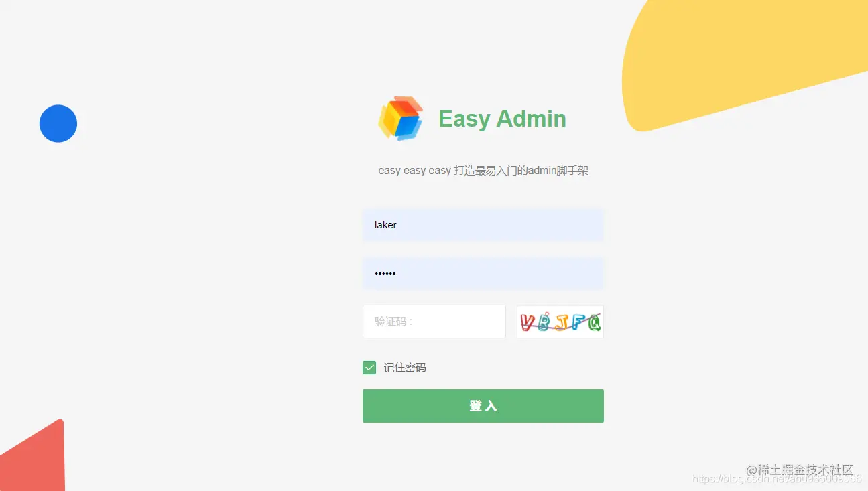Refresh the VBJFQ captcha image
Image resolution: width=868 pixels, height=491 pixels.
pos(560,322)
